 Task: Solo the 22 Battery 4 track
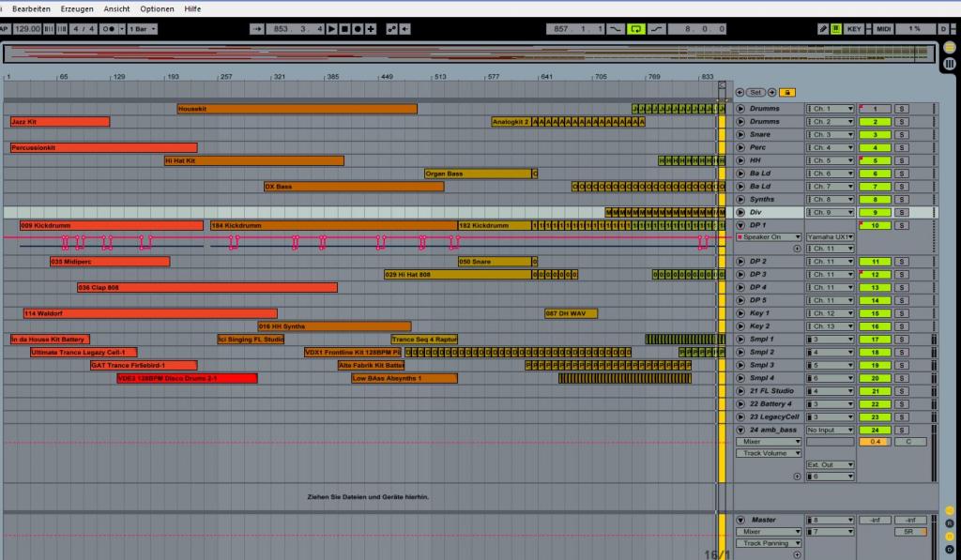tap(901, 404)
